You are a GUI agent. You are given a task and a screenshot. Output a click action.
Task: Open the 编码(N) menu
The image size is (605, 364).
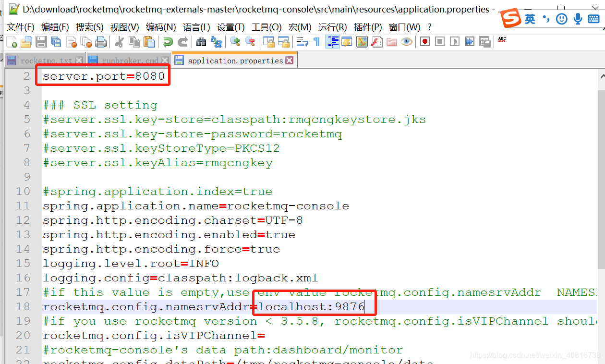coord(161,27)
